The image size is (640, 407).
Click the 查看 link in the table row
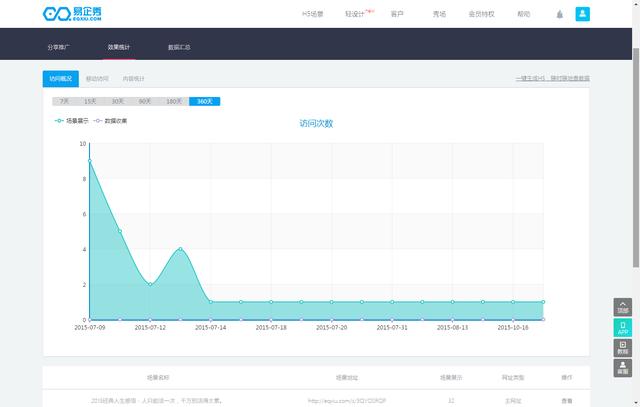click(x=567, y=400)
